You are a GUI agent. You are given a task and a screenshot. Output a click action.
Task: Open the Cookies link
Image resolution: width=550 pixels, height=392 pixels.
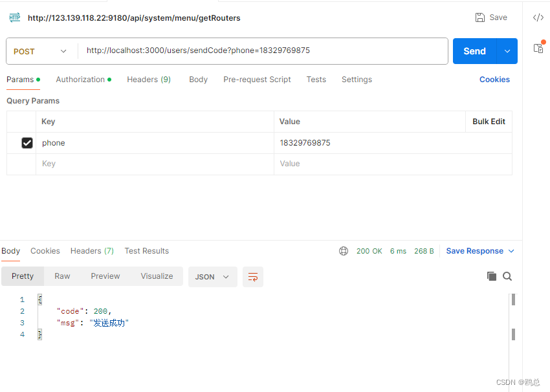[494, 80]
